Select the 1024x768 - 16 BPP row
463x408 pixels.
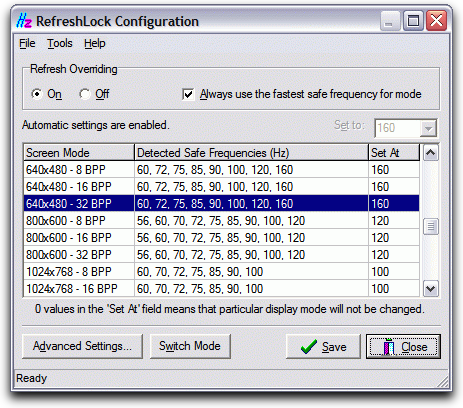[x=222, y=289]
